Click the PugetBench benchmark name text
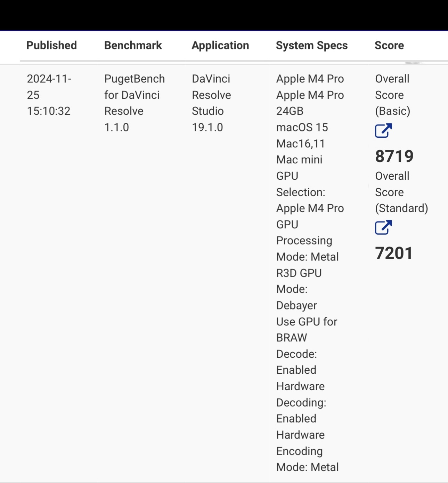The width and height of the screenshot is (448, 483). [x=135, y=79]
